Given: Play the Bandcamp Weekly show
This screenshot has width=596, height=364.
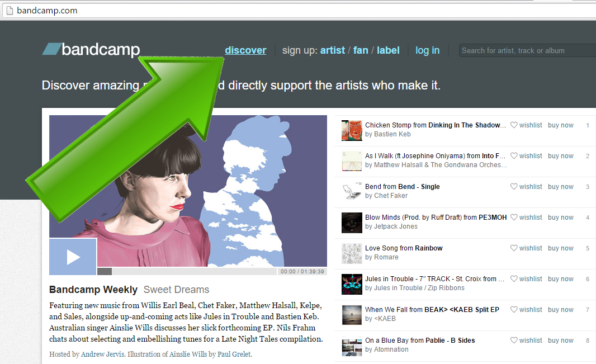Looking at the screenshot, I should pos(73,257).
